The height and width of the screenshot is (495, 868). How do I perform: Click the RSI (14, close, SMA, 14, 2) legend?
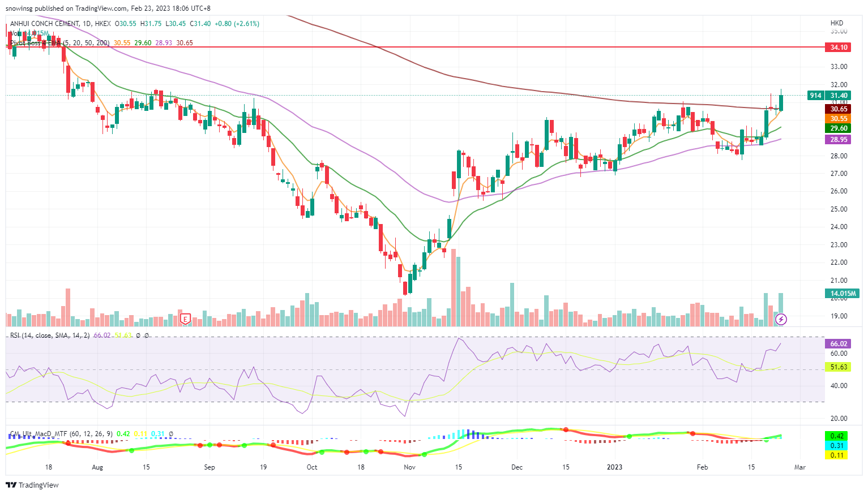click(50, 335)
